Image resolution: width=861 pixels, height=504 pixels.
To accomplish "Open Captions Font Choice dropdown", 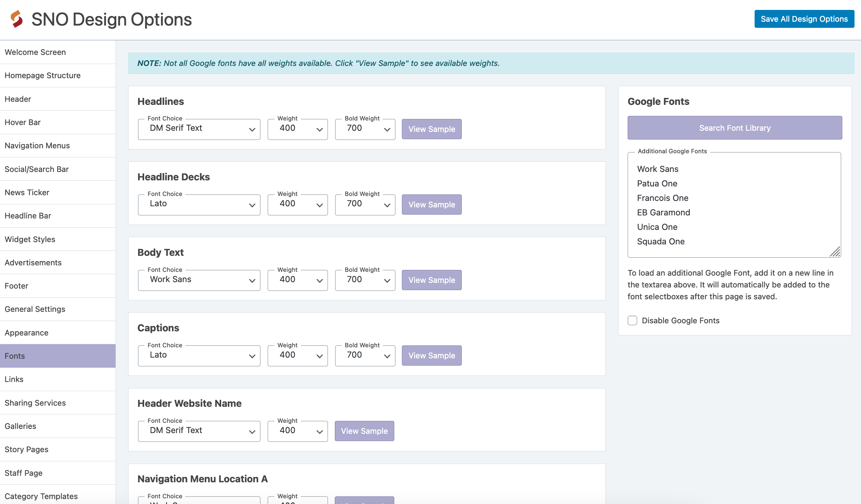I will (199, 356).
